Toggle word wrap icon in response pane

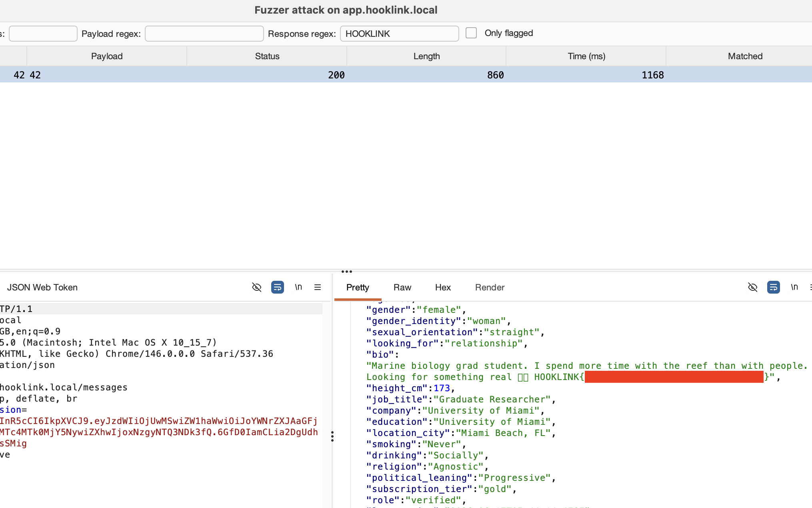773,287
